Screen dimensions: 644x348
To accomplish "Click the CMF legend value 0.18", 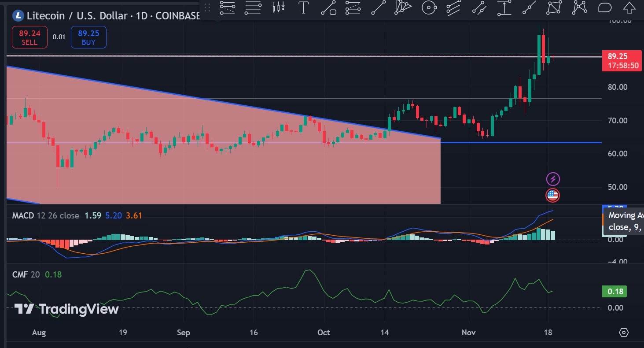I will tap(53, 274).
